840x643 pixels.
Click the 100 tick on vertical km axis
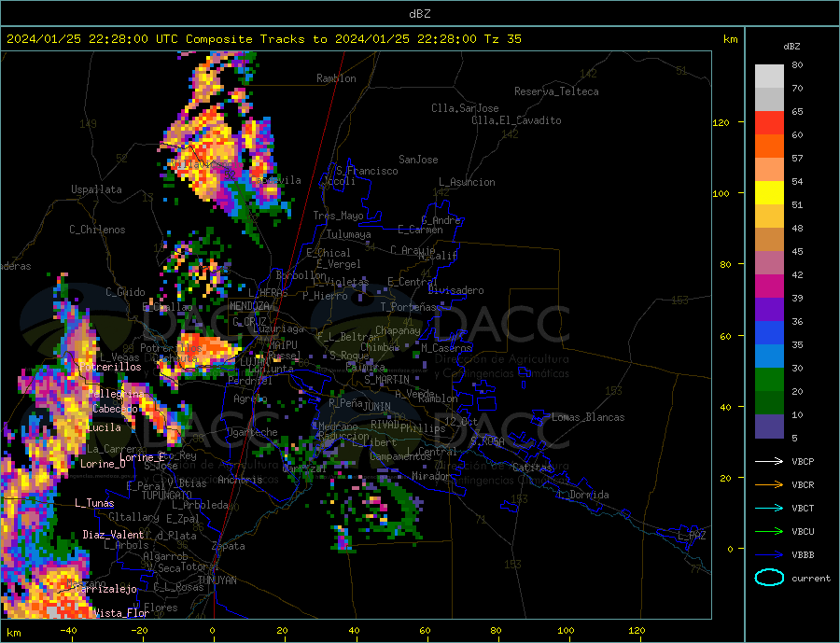click(721, 193)
